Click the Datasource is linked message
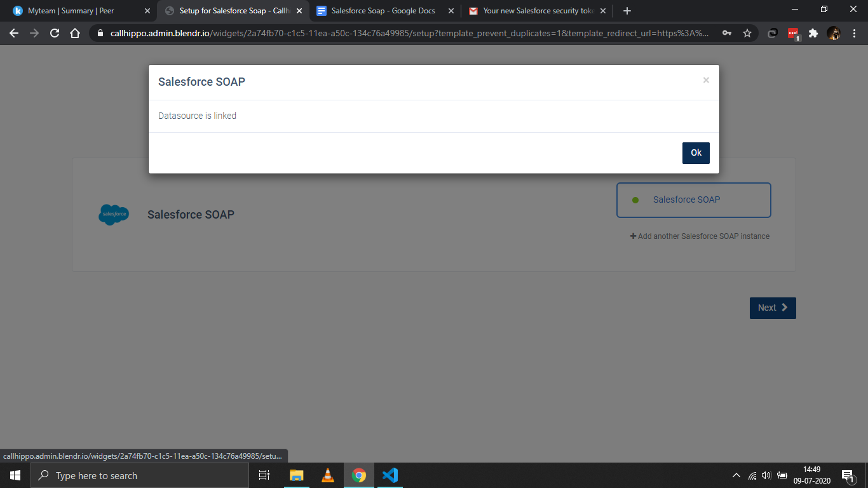Image resolution: width=868 pixels, height=488 pixels. point(197,116)
